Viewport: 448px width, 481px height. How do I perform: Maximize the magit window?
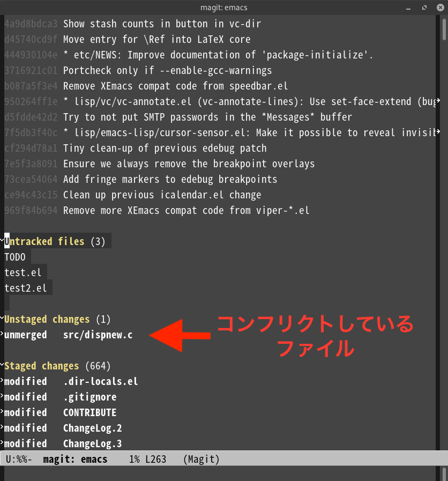(x=424, y=8)
